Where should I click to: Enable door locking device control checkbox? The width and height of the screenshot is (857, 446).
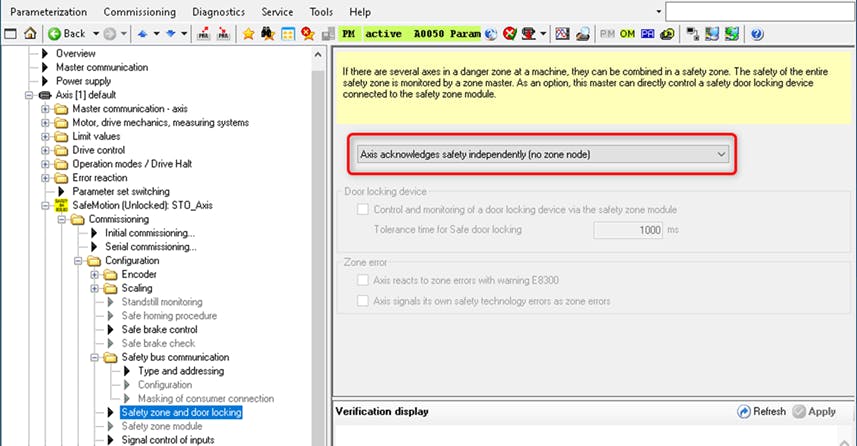click(362, 209)
